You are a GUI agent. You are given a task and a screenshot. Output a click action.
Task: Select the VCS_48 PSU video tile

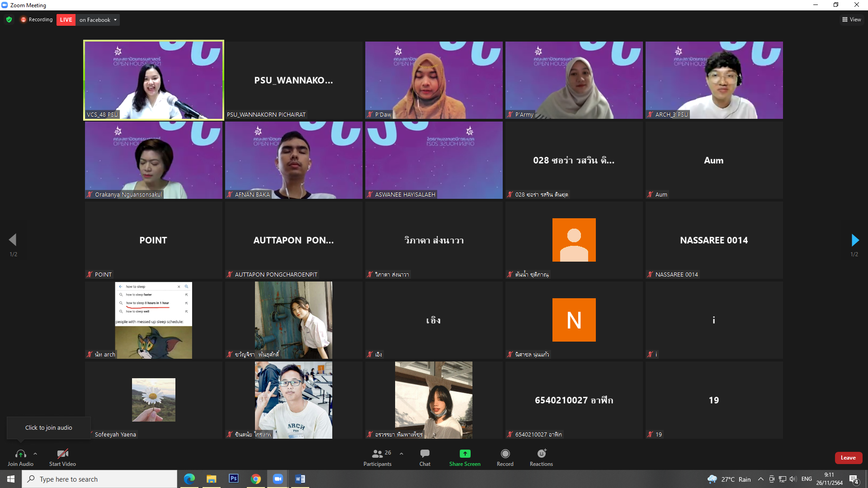click(154, 80)
